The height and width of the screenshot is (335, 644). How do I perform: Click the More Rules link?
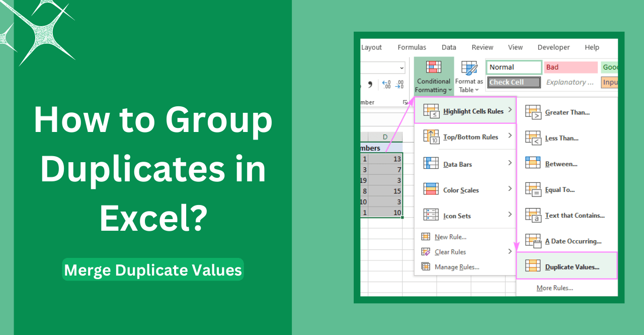point(554,288)
